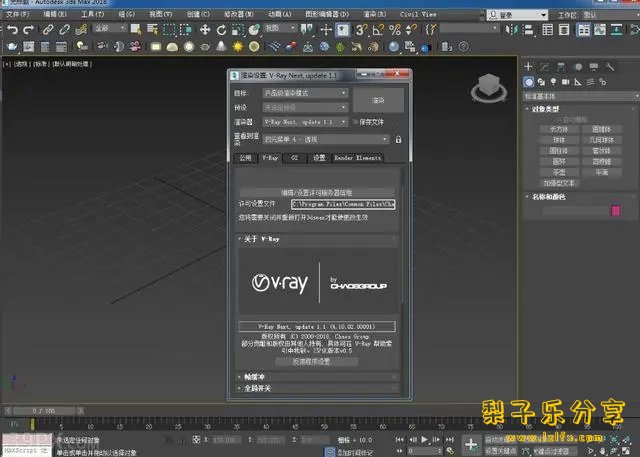Select the Lights category icon
Image resolution: width=640 pixels, height=457 pixels.
(x=553, y=82)
